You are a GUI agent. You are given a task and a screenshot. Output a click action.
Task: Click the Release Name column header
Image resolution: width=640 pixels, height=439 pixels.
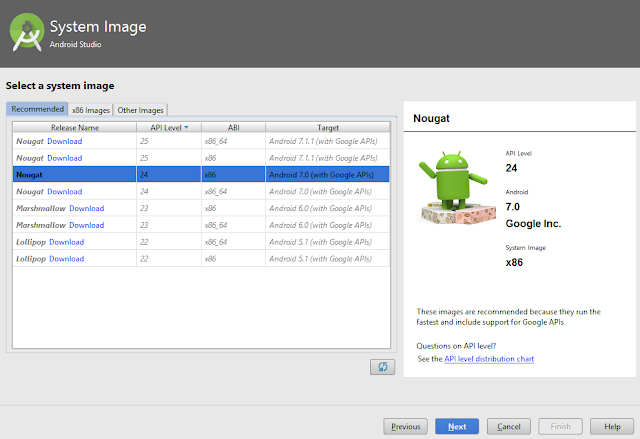coord(75,127)
